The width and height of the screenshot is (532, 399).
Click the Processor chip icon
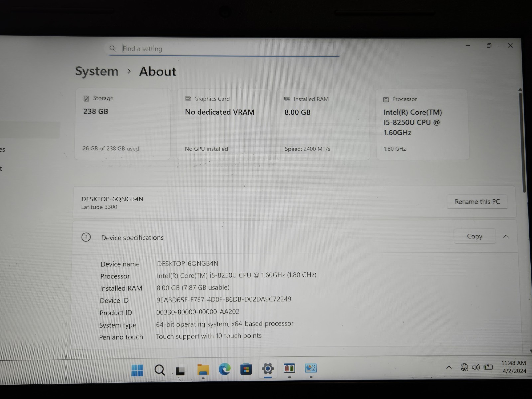tap(386, 99)
